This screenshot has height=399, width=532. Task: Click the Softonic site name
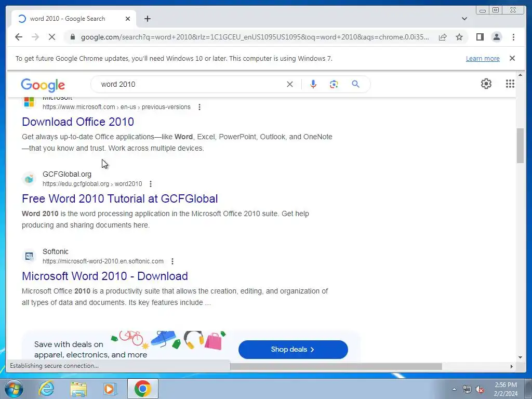[x=55, y=251]
